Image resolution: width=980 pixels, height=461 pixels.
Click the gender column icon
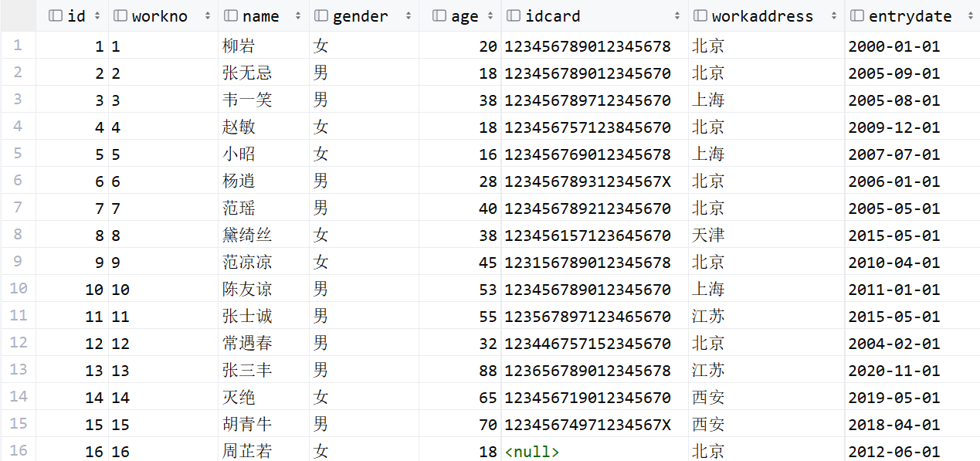click(320, 16)
